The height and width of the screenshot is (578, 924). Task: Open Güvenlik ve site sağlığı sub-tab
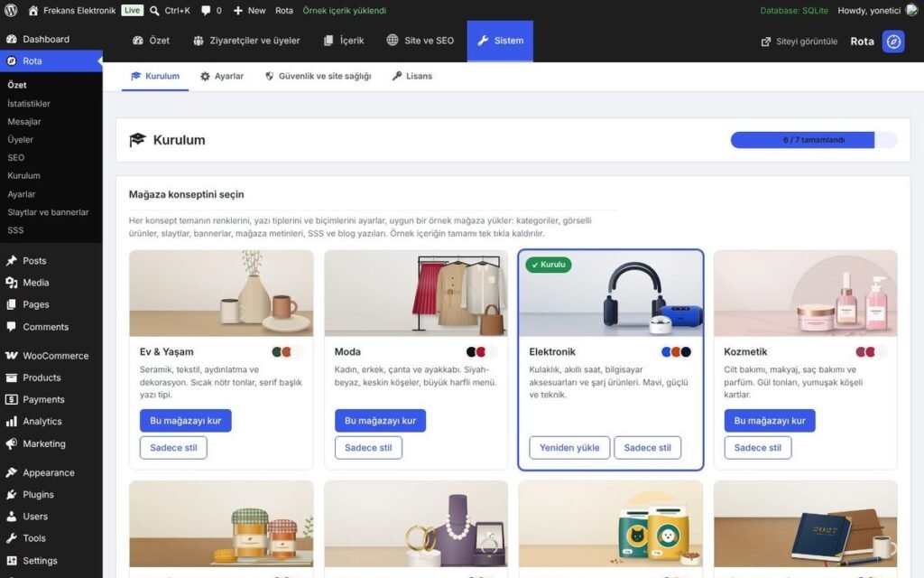click(319, 76)
